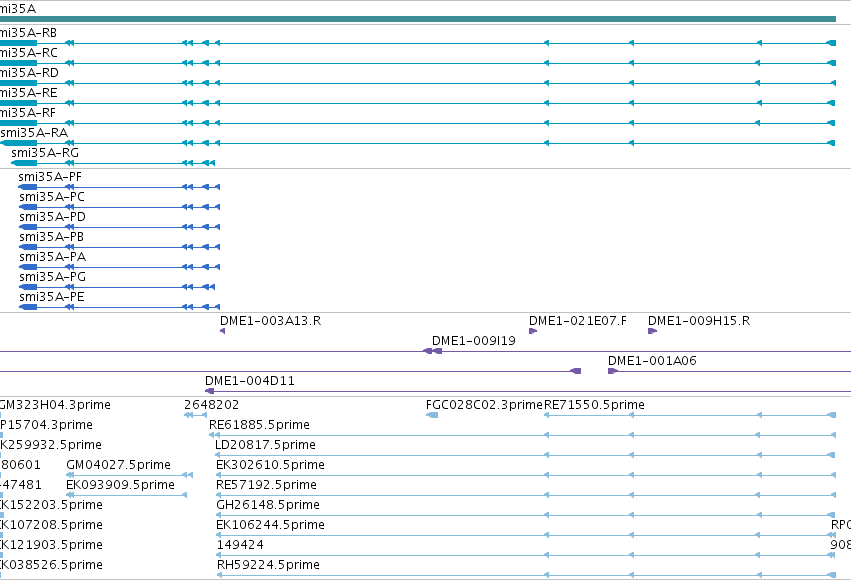This screenshot has height=580, width=851.
Task: Select EST LD20817.5prime
Action: (x=265, y=445)
